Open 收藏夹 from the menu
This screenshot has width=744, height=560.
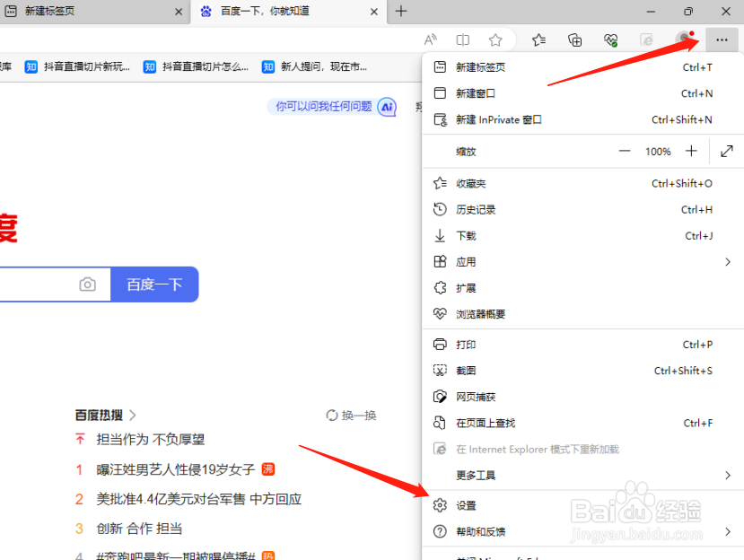click(x=582, y=183)
